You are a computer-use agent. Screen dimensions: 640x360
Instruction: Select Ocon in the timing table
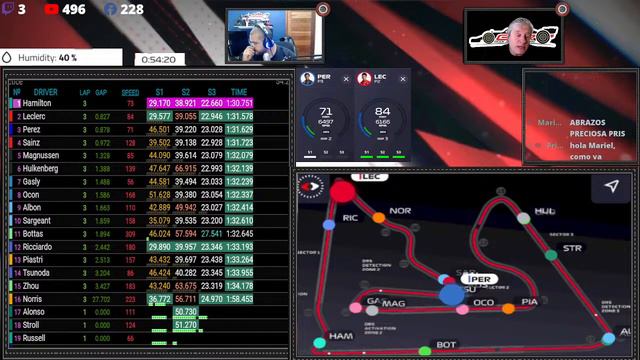[31, 195]
